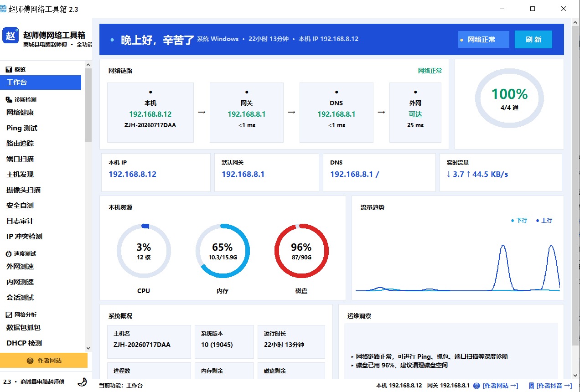This screenshot has width=580, height=392.
Task: Click the 速度测试 section header icon
Action: pos(8,253)
